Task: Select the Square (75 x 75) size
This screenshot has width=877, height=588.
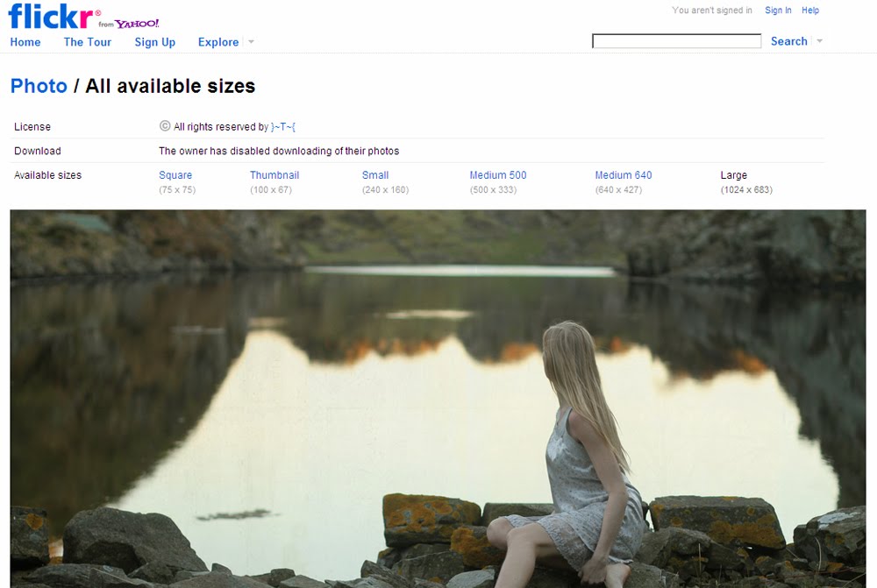Action: click(x=175, y=174)
